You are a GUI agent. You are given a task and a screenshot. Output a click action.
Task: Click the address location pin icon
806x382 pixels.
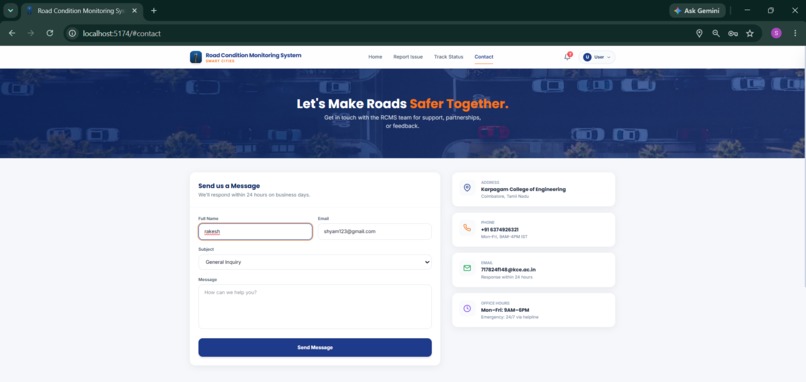[467, 188]
